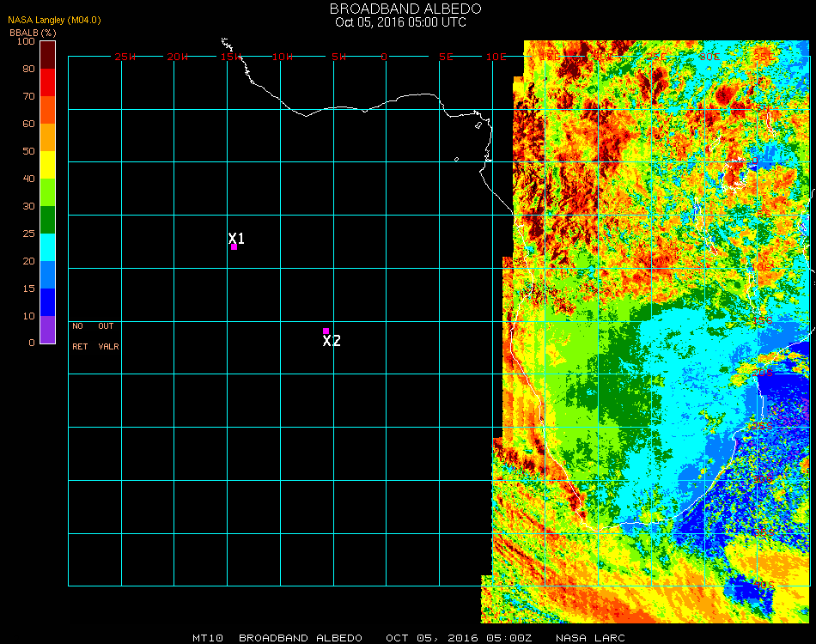The height and width of the screenshot is (644, 816).
Task: Click the "15S" latitude label
Action: click(x=763, y=321)
